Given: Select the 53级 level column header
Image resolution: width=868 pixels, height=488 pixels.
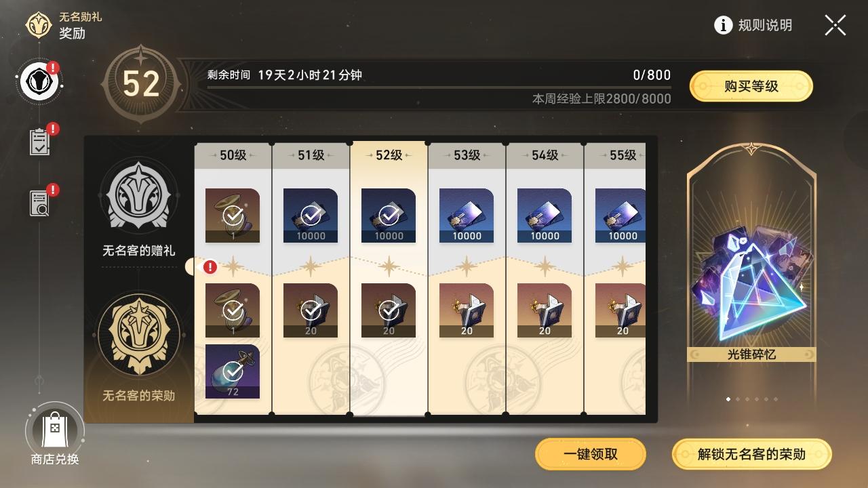Looking at the screenshot, I should tap(467, 155).
